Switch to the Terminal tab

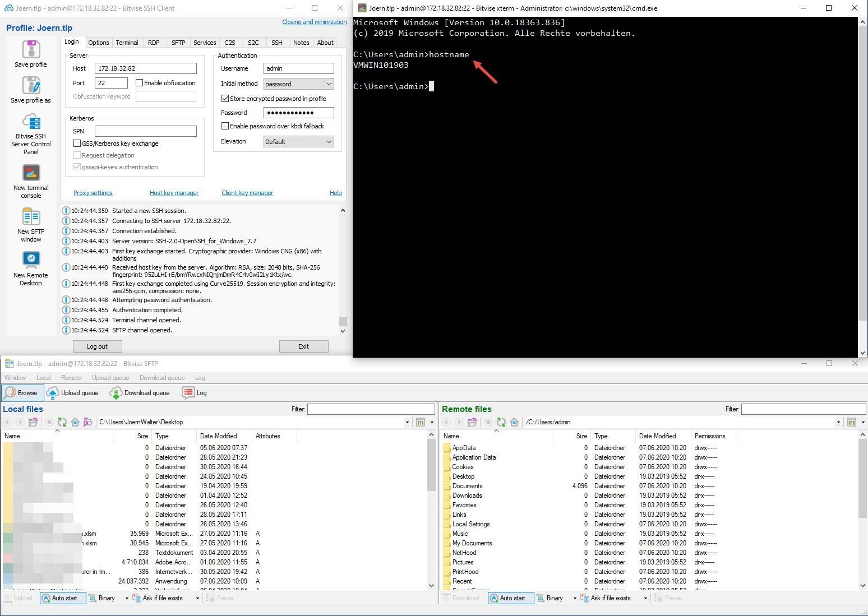point(127,43)
